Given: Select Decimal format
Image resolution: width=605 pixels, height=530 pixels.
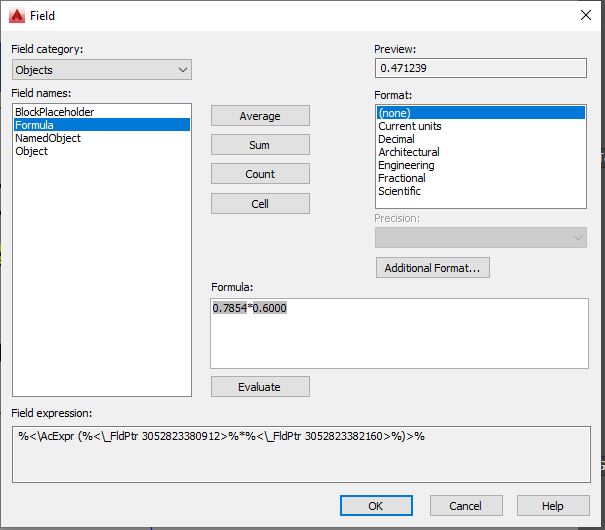Looking at the screenshot, I should [481, 139].
